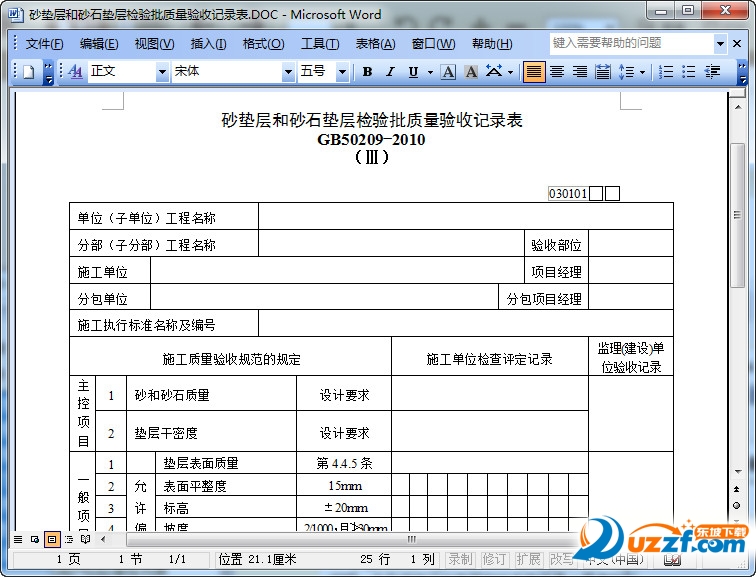
Task: Open the 编辑(E) menu
Action: [x=99, y=44]
